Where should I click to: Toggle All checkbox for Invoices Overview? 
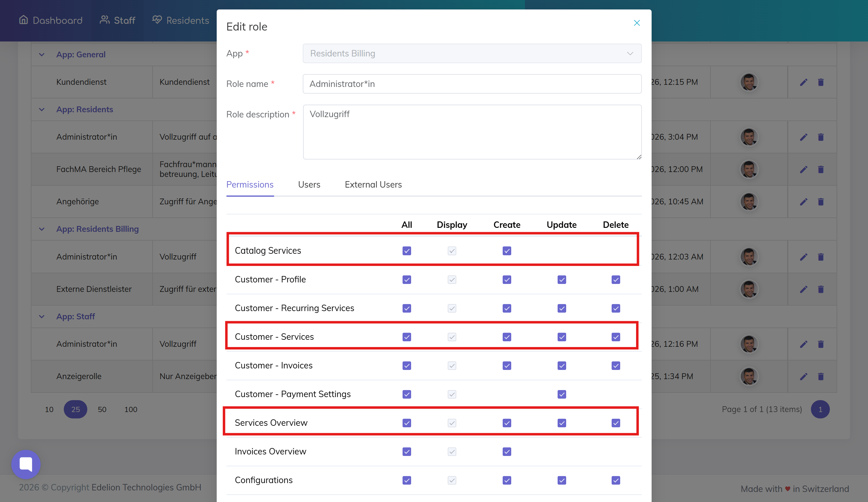click(407, 451)
